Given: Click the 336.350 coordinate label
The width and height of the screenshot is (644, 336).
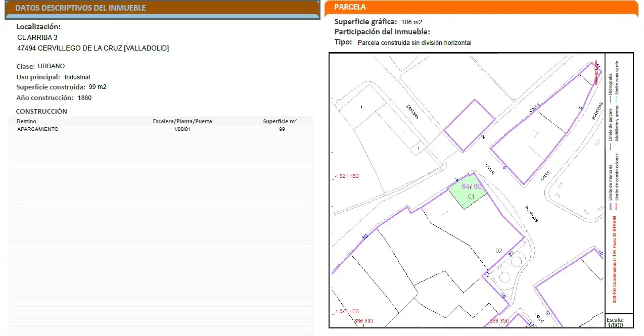Looking at the screenshot, I should click(499, 321).
